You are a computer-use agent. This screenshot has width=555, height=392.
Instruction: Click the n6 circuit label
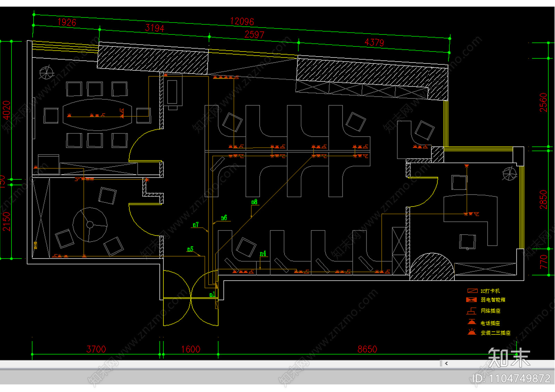point(224,218)
